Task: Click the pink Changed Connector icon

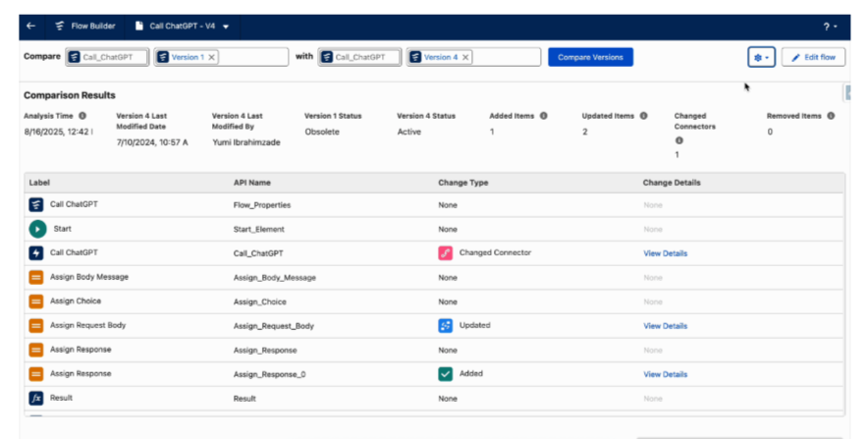Action: (x=445, y=253)
